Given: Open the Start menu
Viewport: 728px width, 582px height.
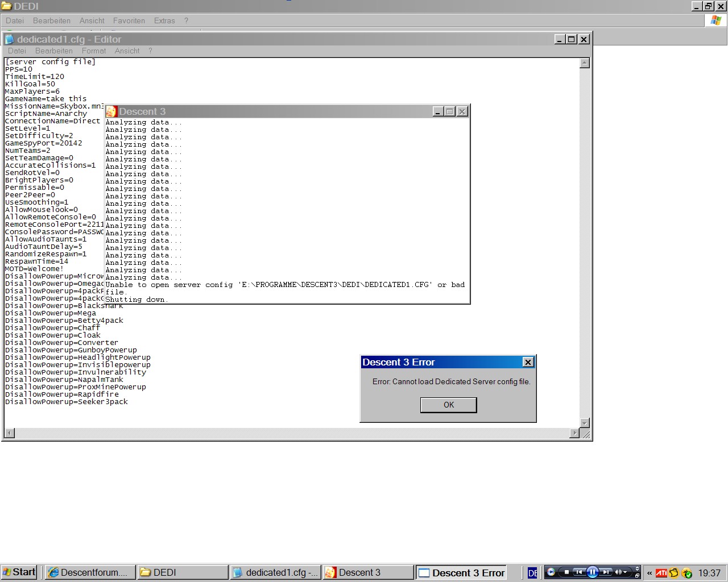Looking at the screenshot, I should click(x=19, y=572).
